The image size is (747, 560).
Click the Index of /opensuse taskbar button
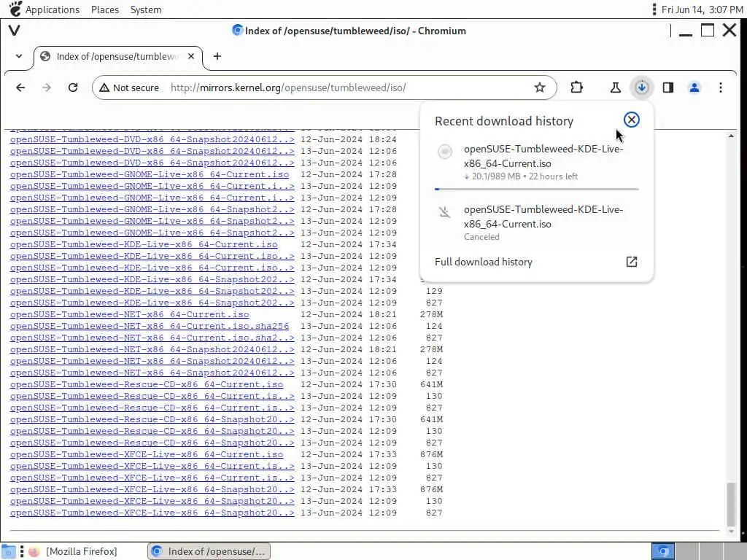click(x=209, y=551)
